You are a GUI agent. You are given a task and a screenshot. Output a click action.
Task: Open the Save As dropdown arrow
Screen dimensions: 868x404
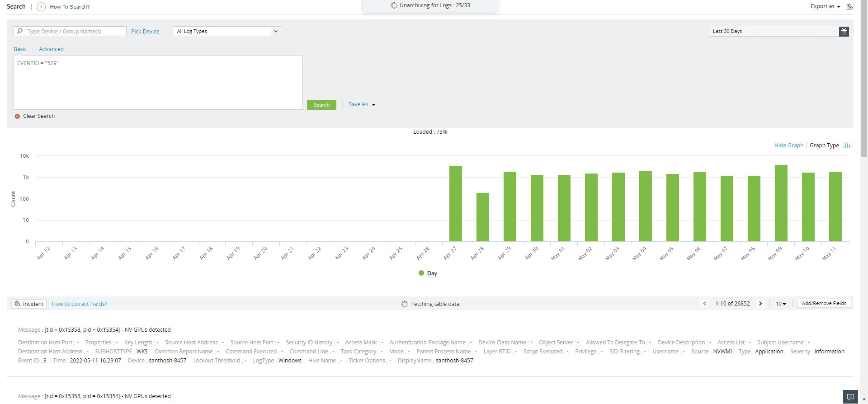373,105
